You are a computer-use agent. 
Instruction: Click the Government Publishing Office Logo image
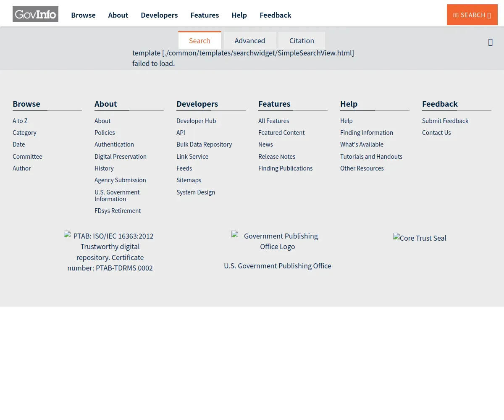(x=278, y=241)
